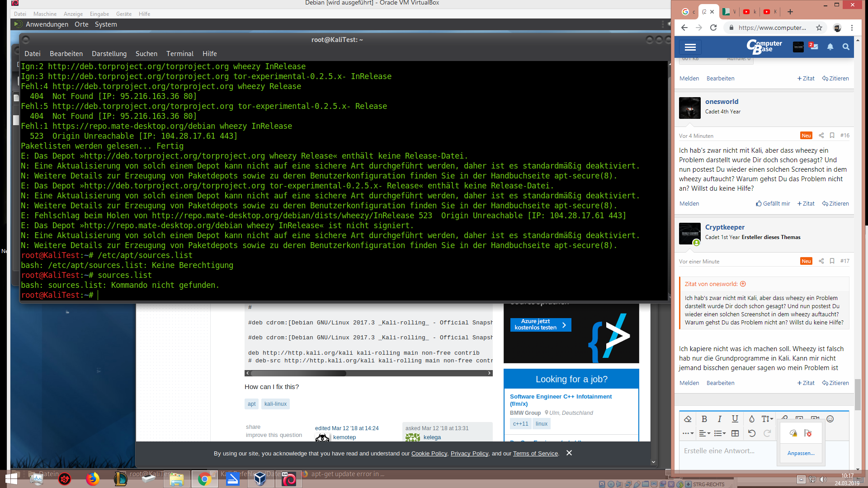Insert a table in reply editor
Image resolution: width=868 pixels, height=488 pixels.
735,433
